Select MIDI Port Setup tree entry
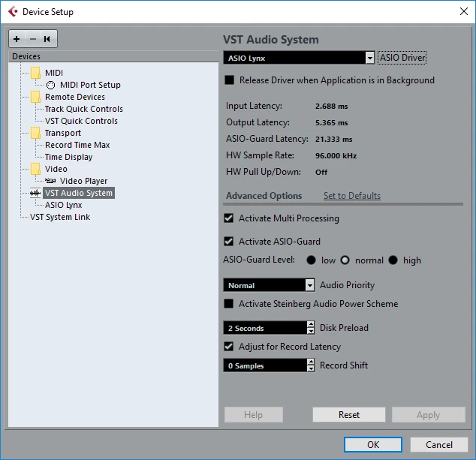476x460 pixels. point(90,85)
